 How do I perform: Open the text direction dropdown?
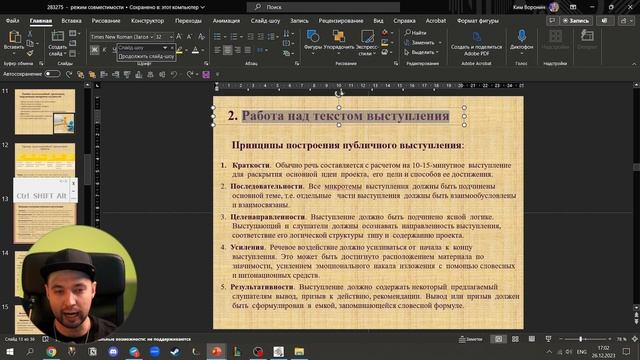[x=287, y=33]
